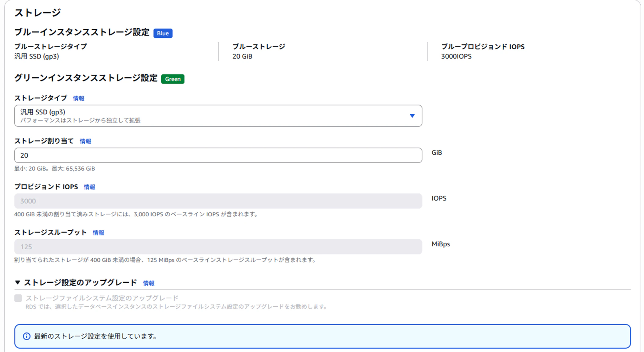Click the MiBps unit label

click(441, 244)
